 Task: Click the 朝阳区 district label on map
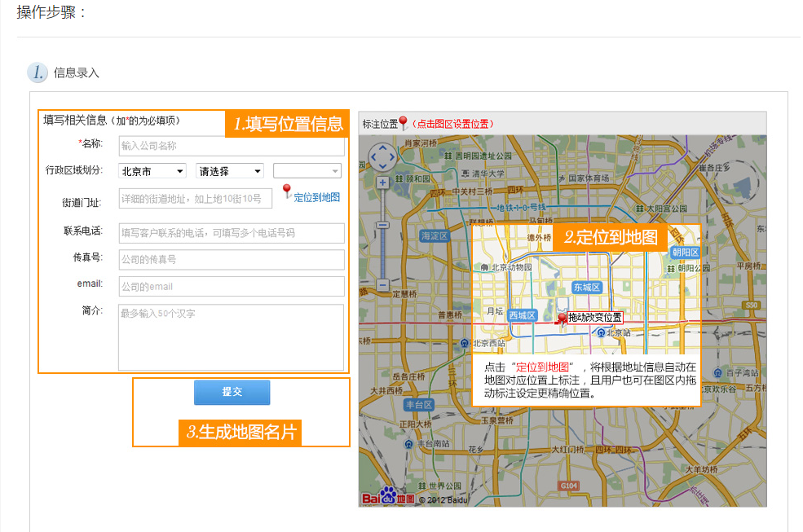click(x=686, y=253)
